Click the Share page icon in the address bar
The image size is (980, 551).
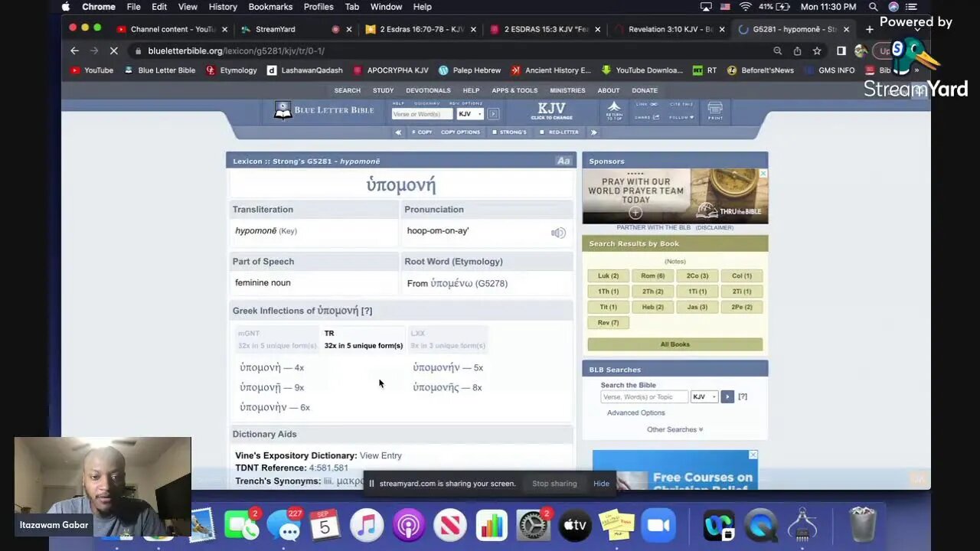[x=797, y=51]
